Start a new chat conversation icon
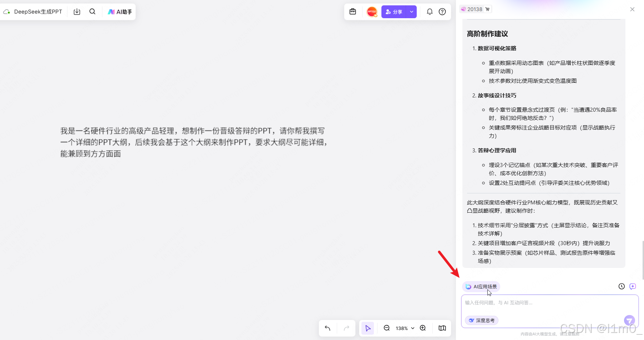Image resolution: width=644 pixels, height=340 pixels. click(x=633, y=286)
